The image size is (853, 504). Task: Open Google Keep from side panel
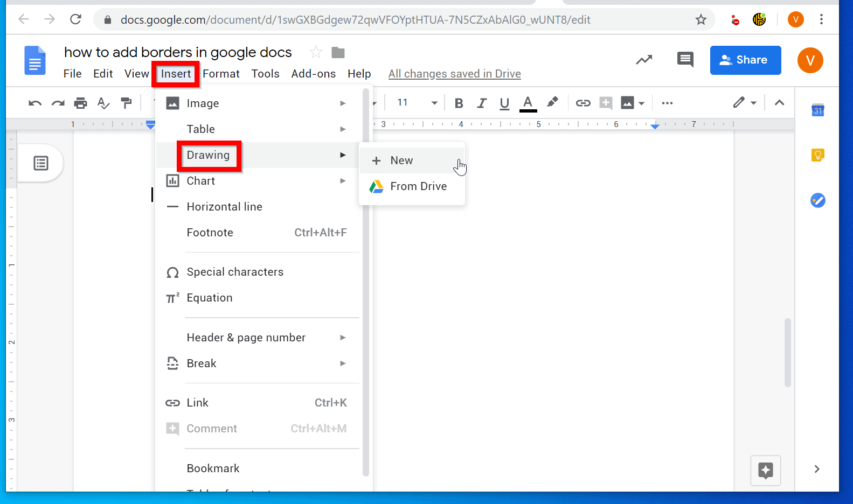[817, 156]
